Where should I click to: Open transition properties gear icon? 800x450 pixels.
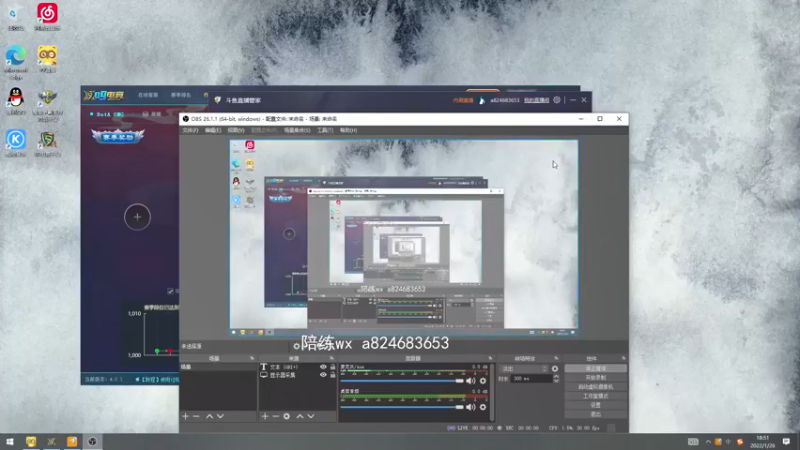555,368
